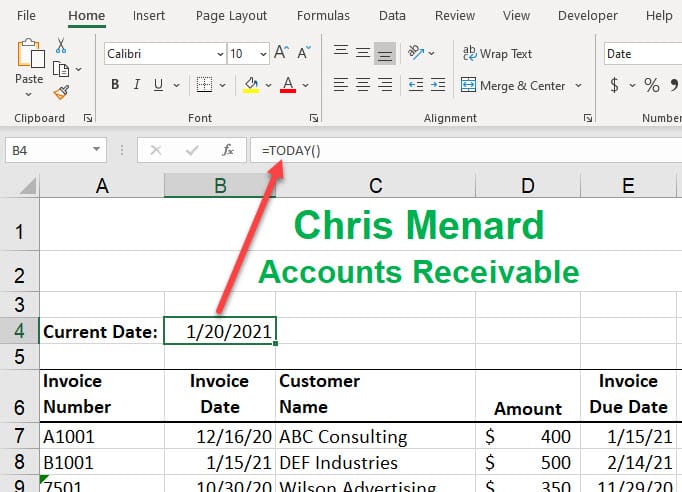682x492 pixels.
Task: Click the Percent Style icon
Action: click(652, 85)
